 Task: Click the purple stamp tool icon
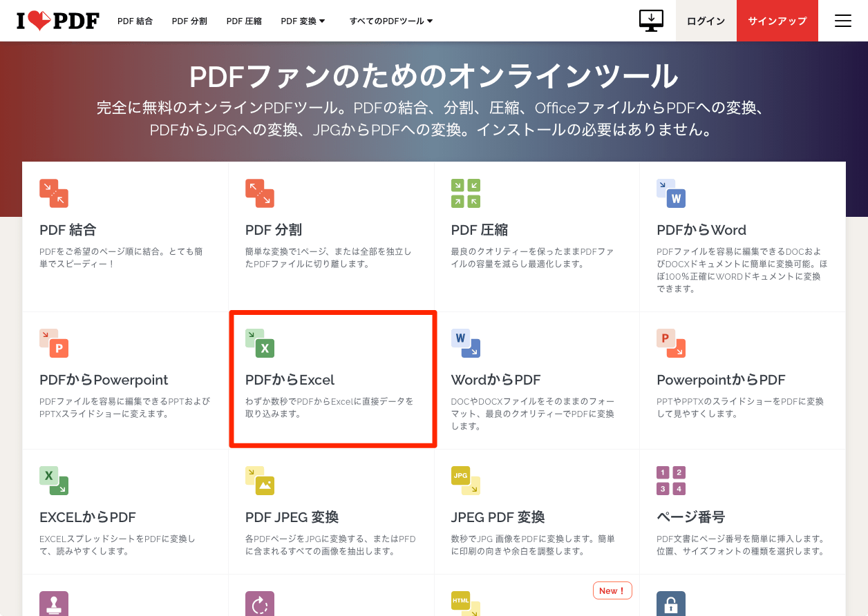pyautogui.click(x=54, y=604)
